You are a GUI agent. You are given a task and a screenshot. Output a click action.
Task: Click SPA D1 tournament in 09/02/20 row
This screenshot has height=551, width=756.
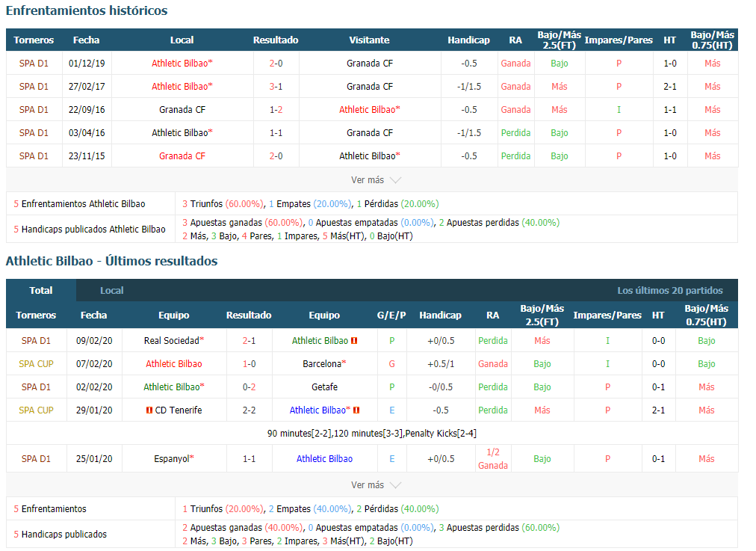(x=36, y=341)
